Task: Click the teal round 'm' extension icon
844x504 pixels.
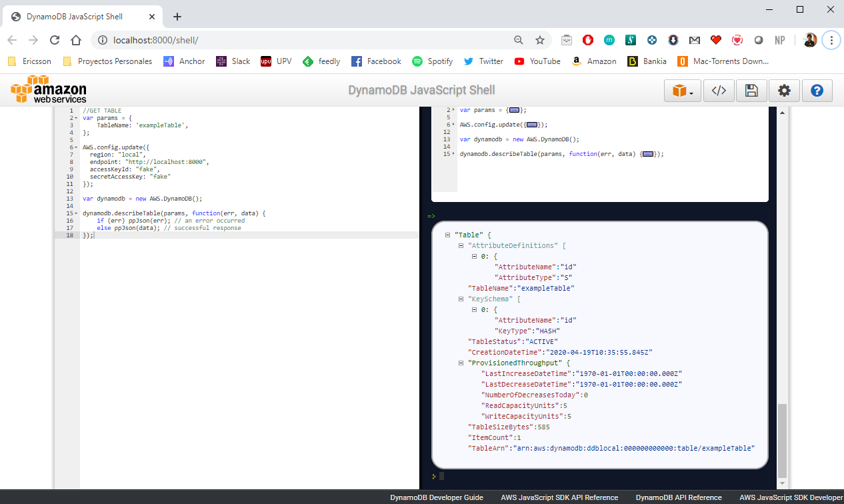Action: click(609, 40)
